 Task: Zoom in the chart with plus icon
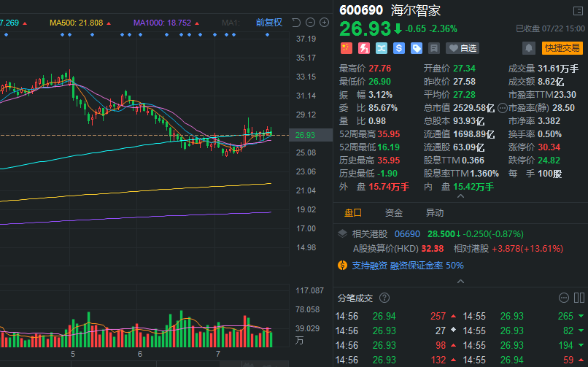click(325, 23)
